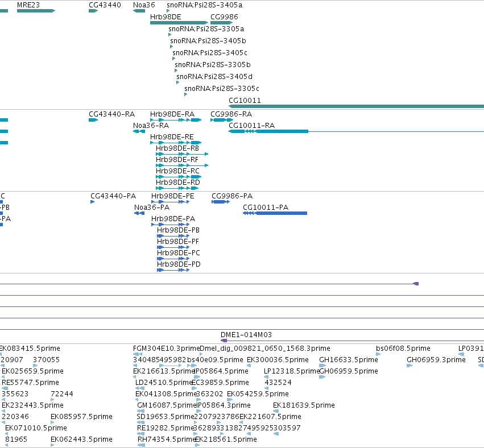Click the CG9986-RA transcript label

coord(231,114)
